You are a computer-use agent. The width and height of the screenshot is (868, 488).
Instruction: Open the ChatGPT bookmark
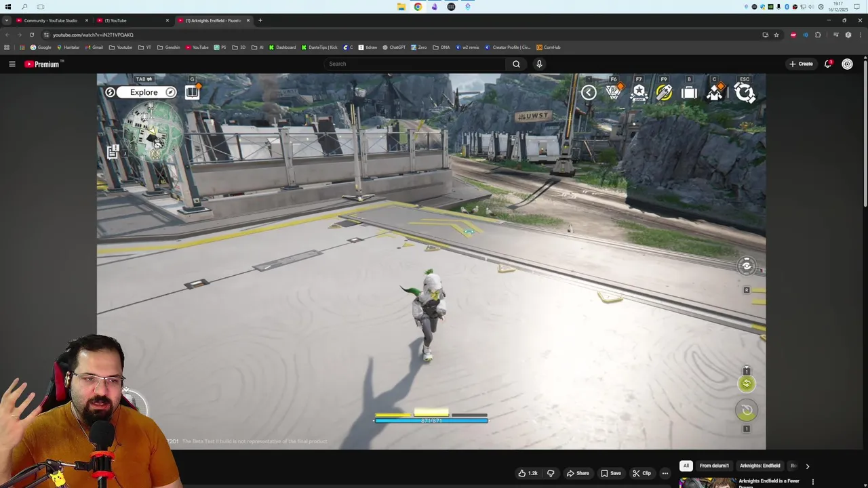tap(394, 47)
